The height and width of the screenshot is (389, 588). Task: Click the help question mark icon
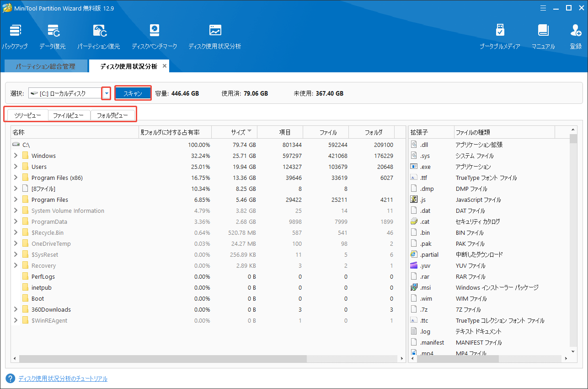(10, 378)
